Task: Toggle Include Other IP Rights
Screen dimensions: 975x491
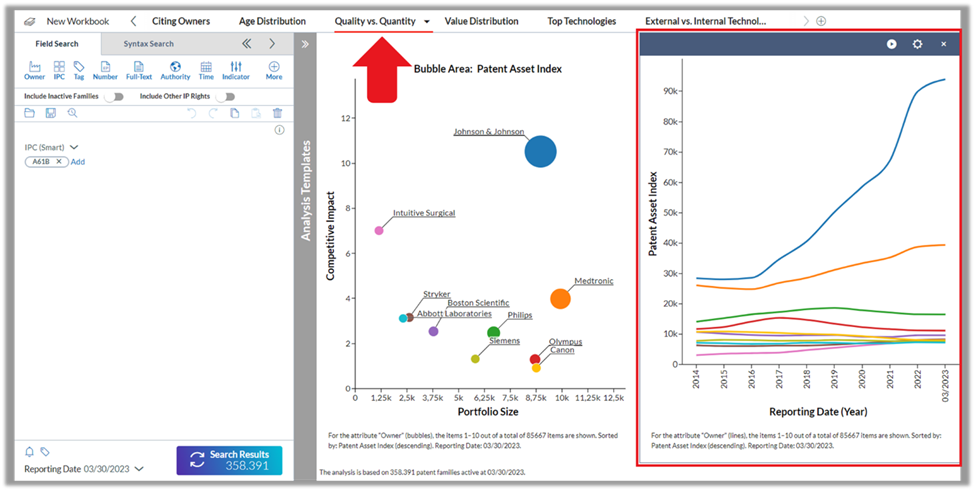Action: pyautogui.click(x=226, y=96)
